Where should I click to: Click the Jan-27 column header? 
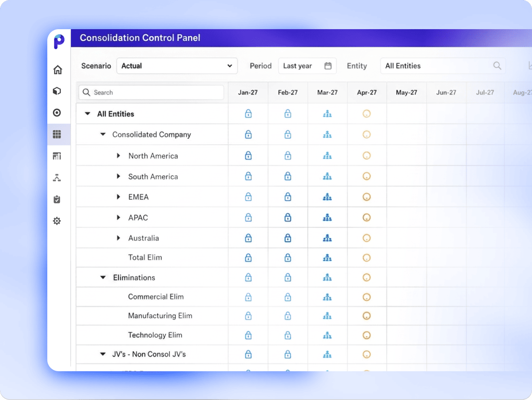(248, 93)
